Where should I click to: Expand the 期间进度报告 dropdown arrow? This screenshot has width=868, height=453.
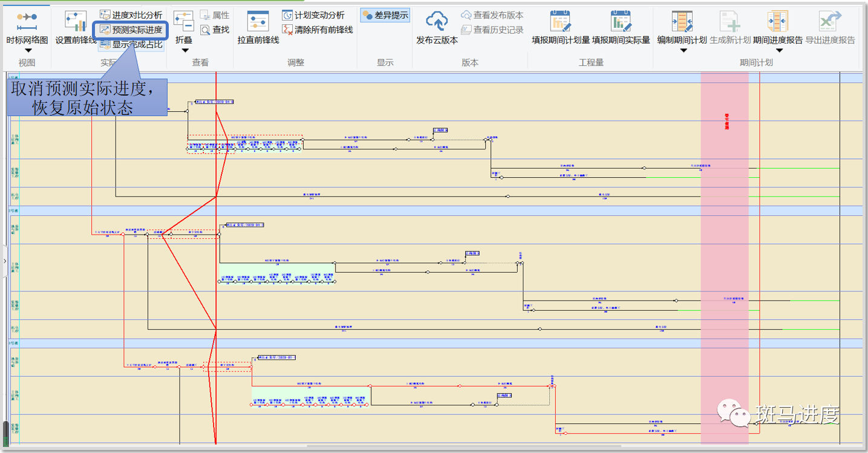[x=778, y=51]
